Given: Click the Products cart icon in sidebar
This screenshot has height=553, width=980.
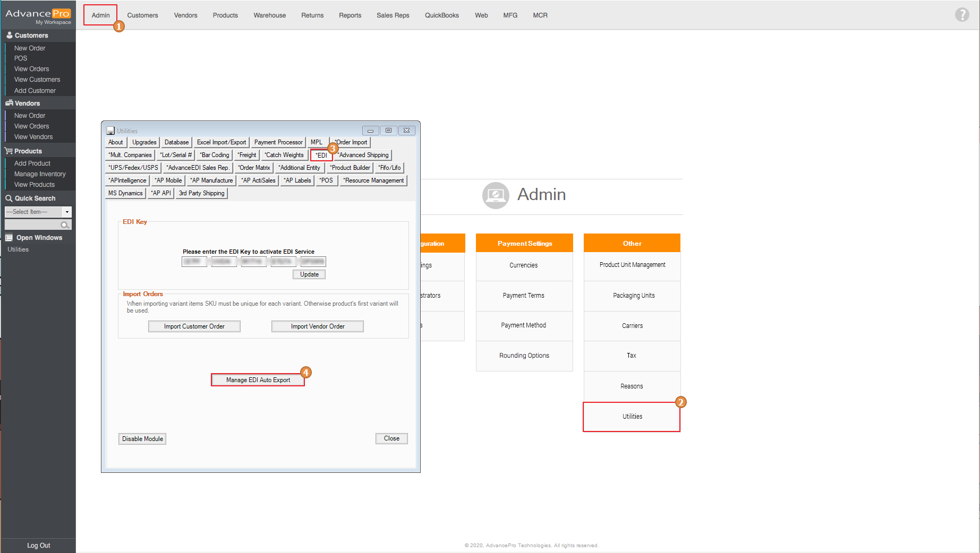Looking at the screenshot, I should tap(9, 151).
